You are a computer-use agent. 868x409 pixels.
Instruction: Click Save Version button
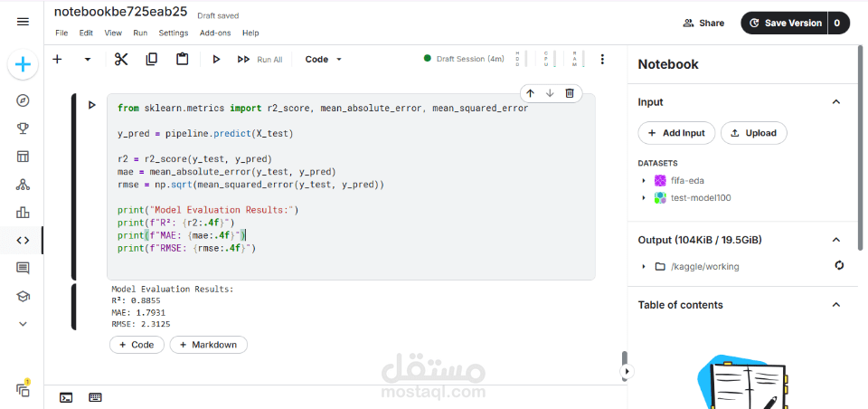(x=785, y=23)
